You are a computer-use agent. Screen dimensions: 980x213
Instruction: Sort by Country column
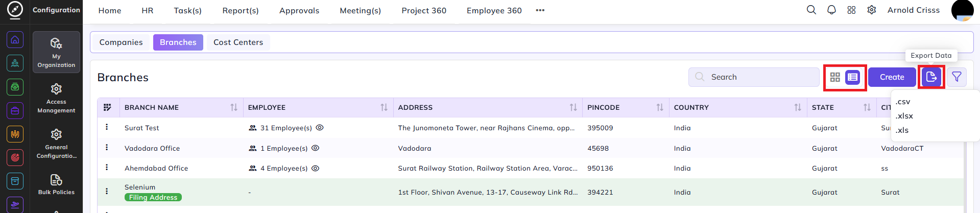798,107
